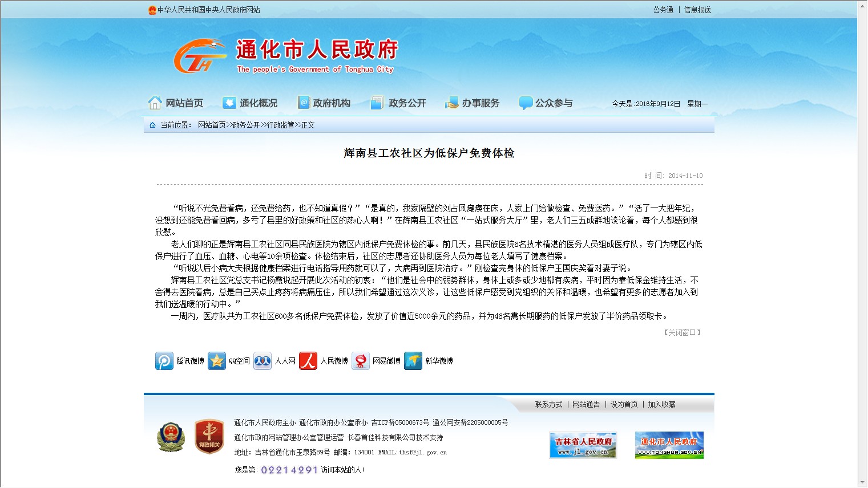Open the 办事服务 navigation item

point(473,103)
